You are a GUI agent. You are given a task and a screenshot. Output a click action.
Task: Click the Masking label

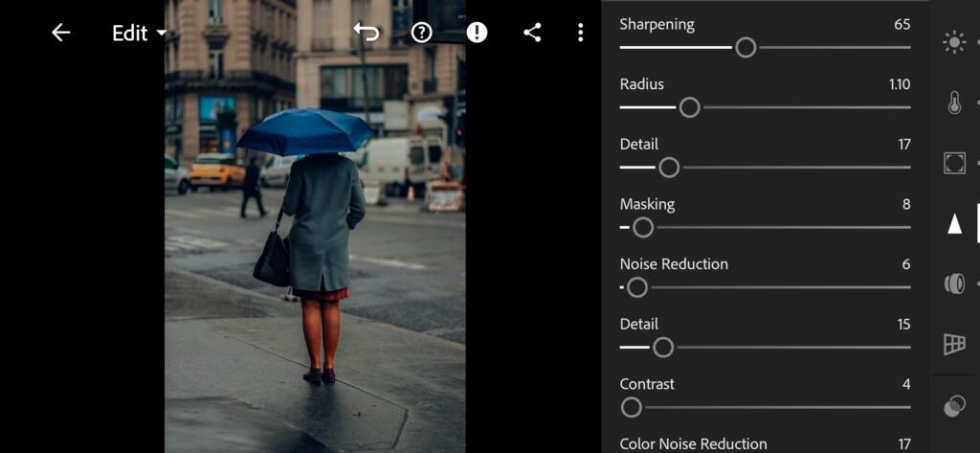pyautogui.click(x=648, y=205)
